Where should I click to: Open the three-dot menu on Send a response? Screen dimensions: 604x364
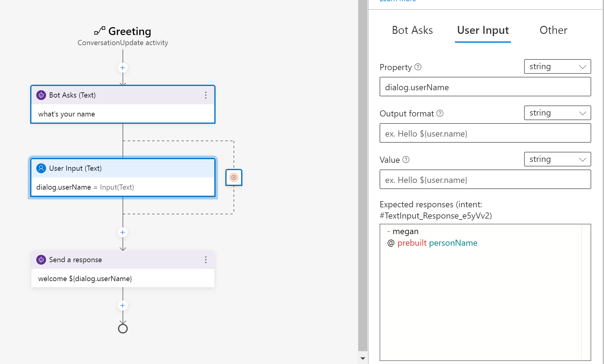pyautogui.click(x=206, y=260)
